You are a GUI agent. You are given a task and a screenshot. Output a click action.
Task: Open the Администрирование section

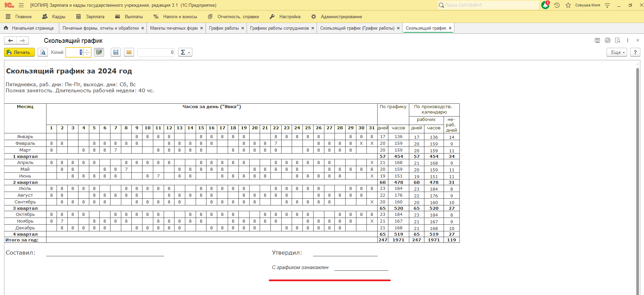(x=336, y=17)
